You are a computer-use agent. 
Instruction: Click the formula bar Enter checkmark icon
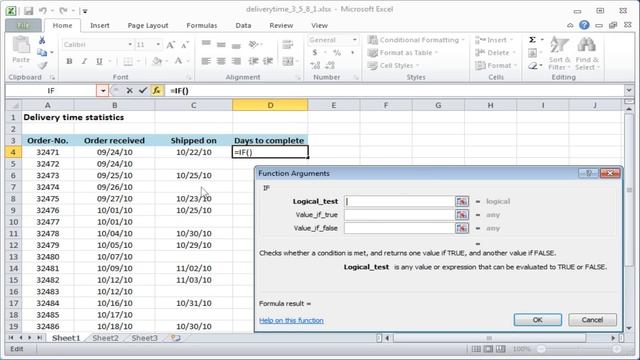click(x=142, y=91)
